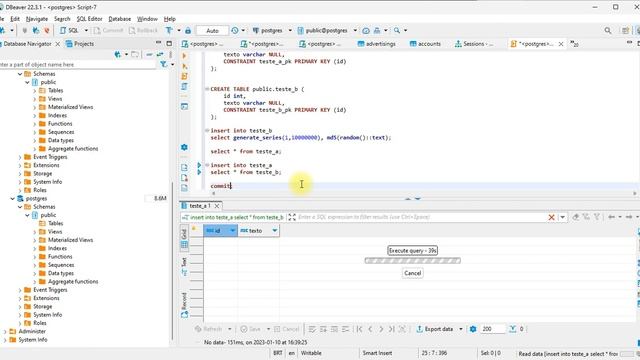Open the texto column header dropdown

275,231
